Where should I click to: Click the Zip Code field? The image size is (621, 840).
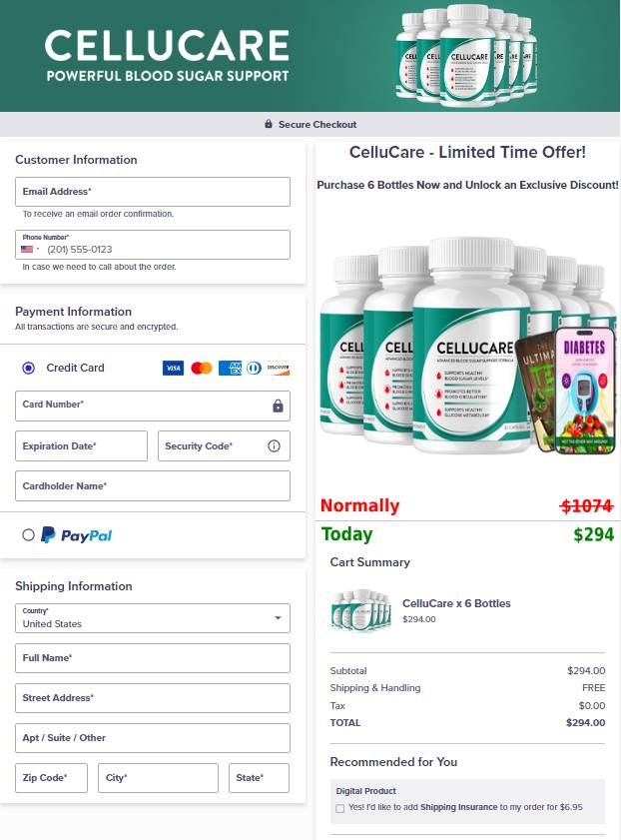point(51,778)
